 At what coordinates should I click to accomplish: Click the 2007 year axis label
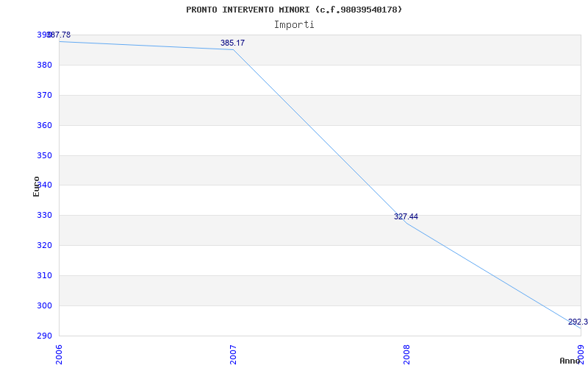pos(233,355)
